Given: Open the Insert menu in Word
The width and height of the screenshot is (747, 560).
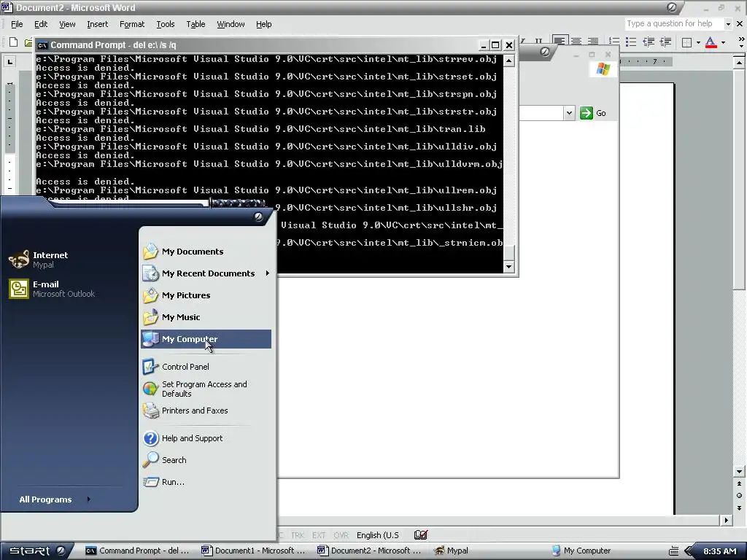Looking at the screenshot, I should click(x=97, y=24).
